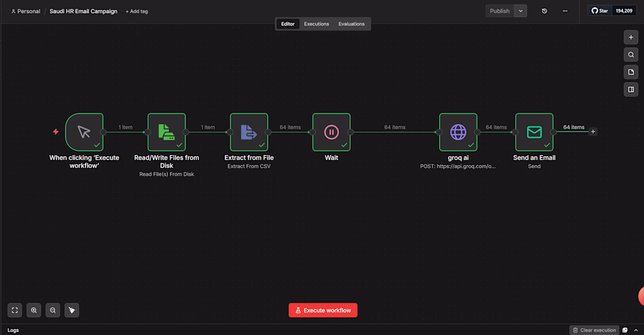Open the groq ai HTTP request node
The height and width of the screenshot is (335, 644).
coord(458,132)
